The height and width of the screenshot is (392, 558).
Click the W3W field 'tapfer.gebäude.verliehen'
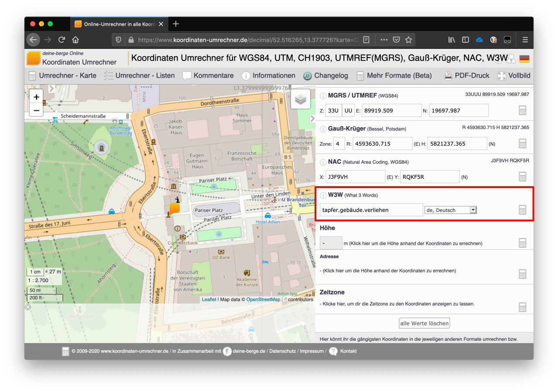371,210
